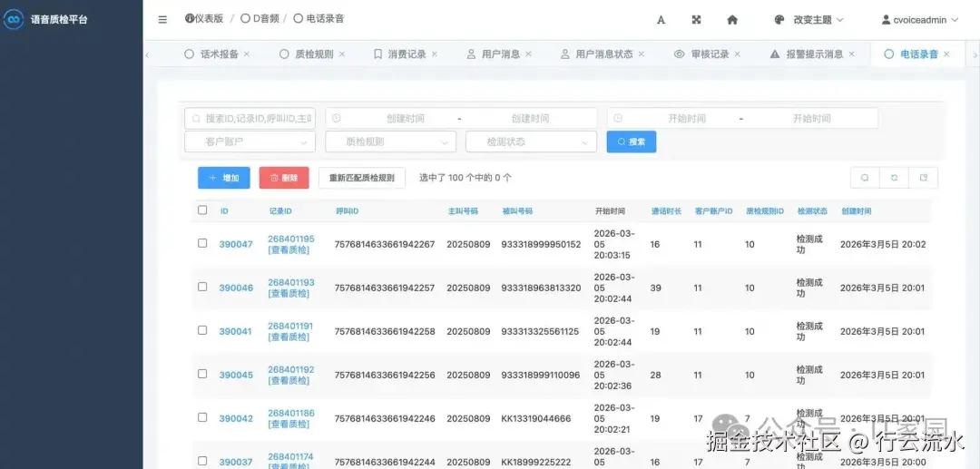Click 查看质检 under record 268401193
The width and height of the screenshot is (980, 469).
[x=289, y=294]
